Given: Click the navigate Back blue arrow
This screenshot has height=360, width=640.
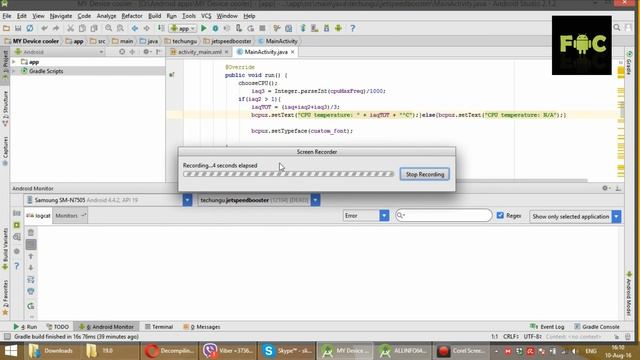Looking at the screenshot, I should click(134, 28).
